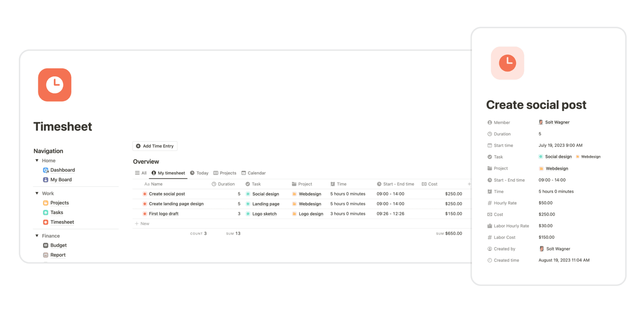Image resolution: width=644 pixels, height=312 pixels.
Task: Click the Create social post card title
Action: coord(536,105)
